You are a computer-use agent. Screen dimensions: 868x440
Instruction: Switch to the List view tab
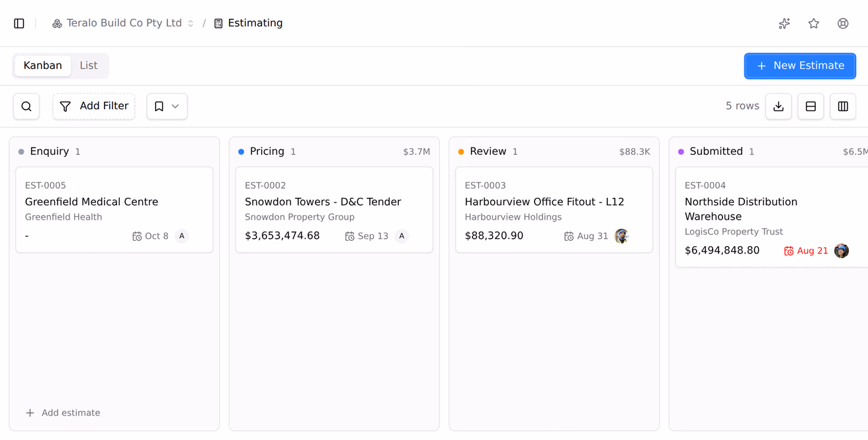pyautogui.click(x=89, y=66)
